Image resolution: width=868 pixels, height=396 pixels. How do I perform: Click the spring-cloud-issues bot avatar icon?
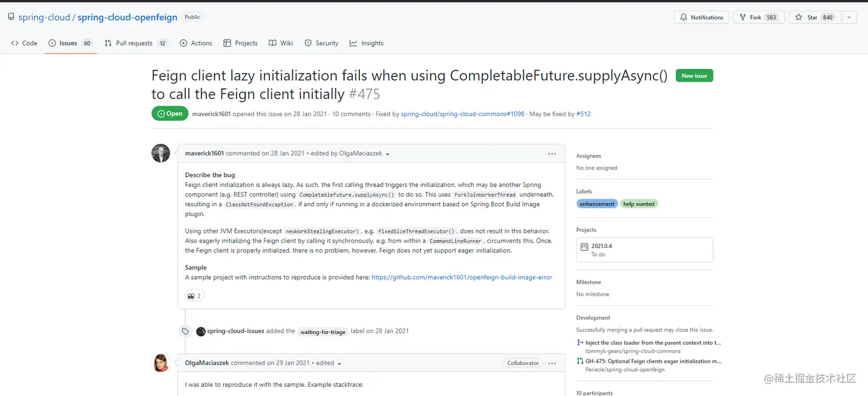201,332
